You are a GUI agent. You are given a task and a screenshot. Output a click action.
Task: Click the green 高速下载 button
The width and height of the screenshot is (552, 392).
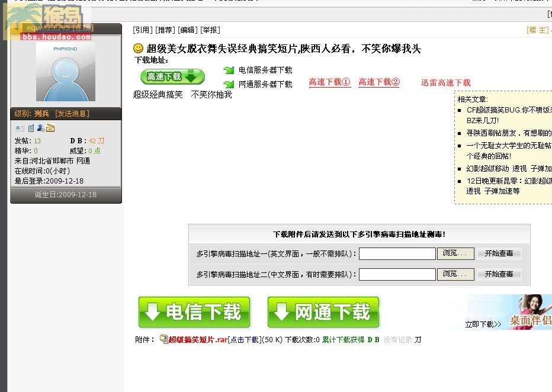[x=172, y=77]
